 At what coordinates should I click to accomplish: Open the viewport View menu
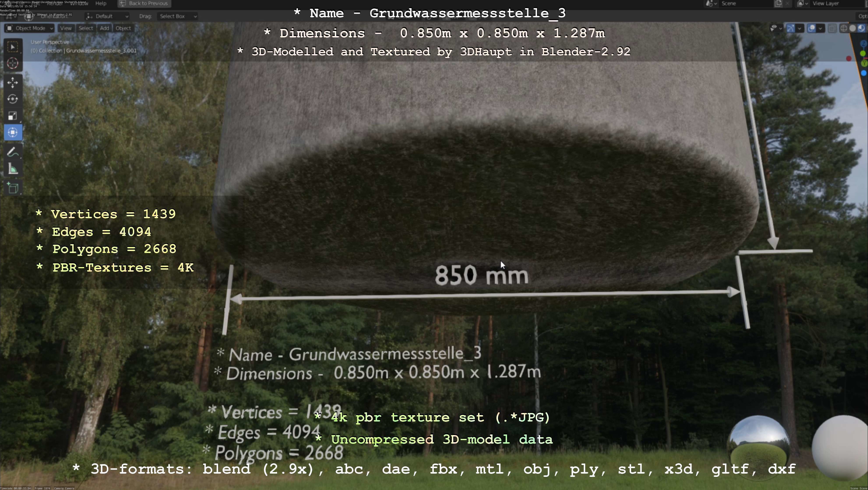point(66,28)
